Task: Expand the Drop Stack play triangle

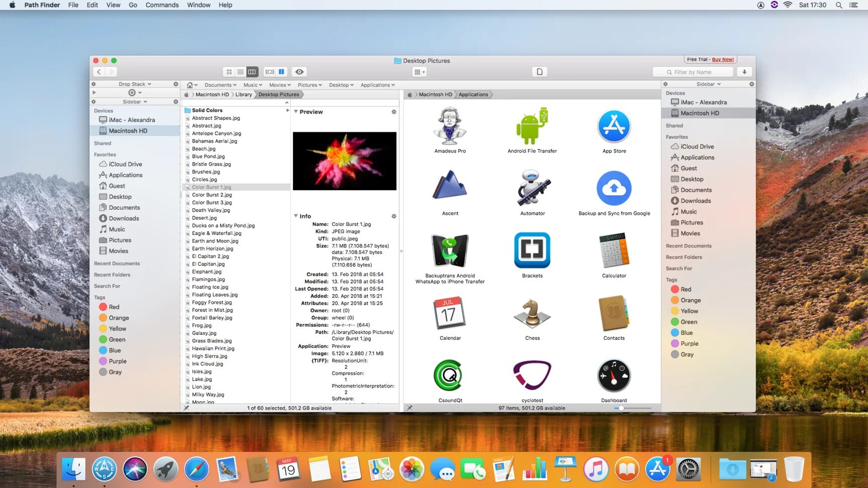Action: [94, 92]
